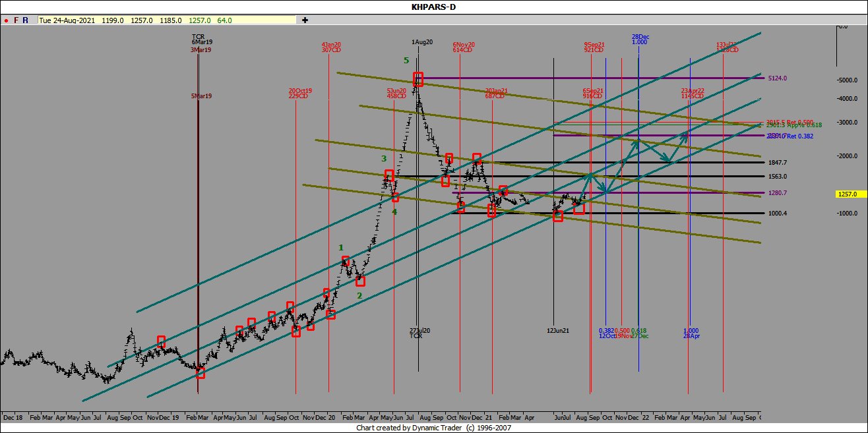This screenshot has height=433, width=868.
Task: Click the green wave 1 label
Action: tap(341, 247)
